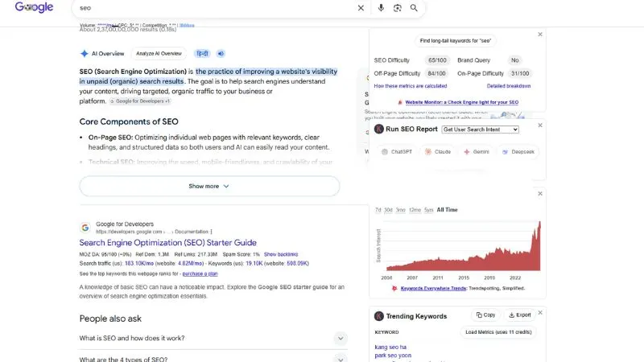The width and height of the screenshot is (644, 362).
Task: Select 5yrs trend range
Action: tap(429, 210)
